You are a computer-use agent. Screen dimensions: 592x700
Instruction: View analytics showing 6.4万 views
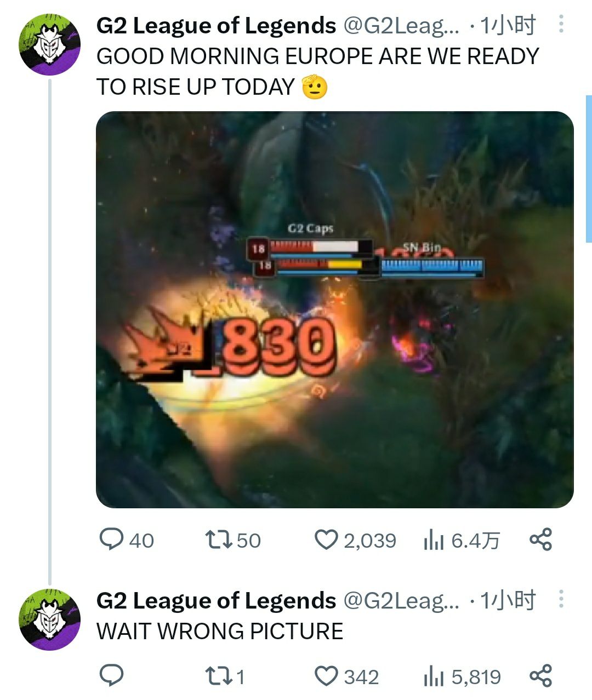tap(462, 541)
